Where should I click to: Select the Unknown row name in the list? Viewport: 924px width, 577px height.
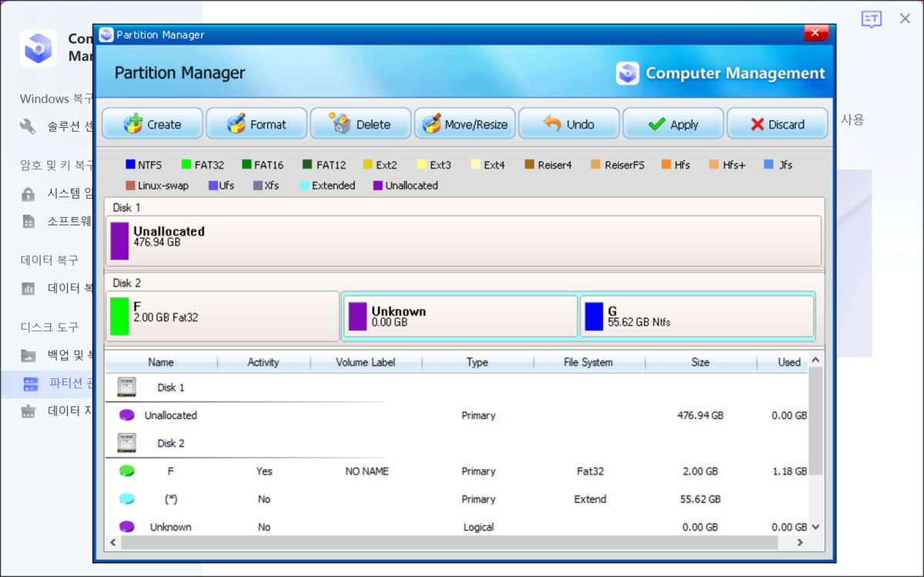point(171,527)
